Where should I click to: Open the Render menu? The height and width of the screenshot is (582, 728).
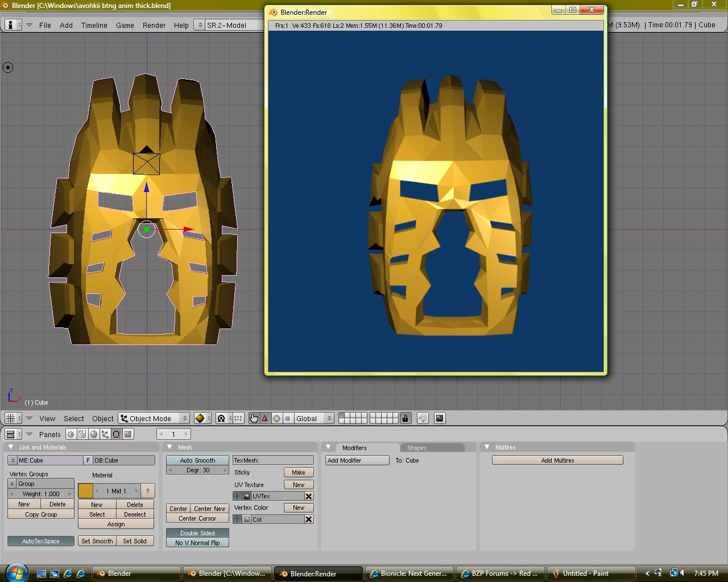(x=154, y=25)
